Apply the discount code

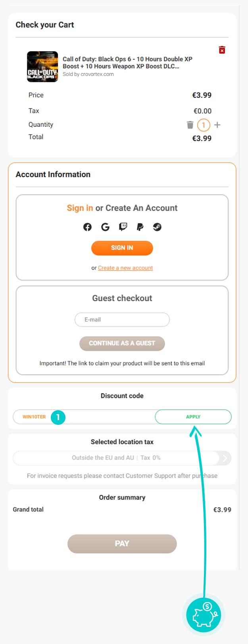[193, 417]
